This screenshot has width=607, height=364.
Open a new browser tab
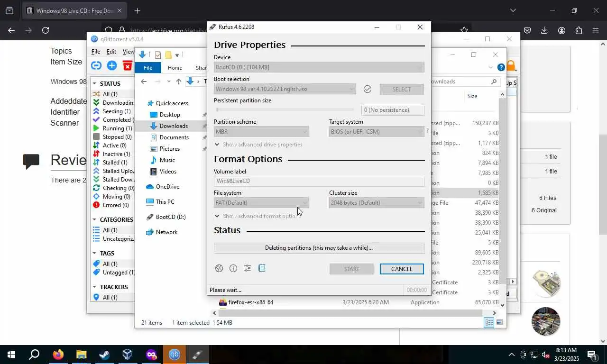[x=137, y=10]
